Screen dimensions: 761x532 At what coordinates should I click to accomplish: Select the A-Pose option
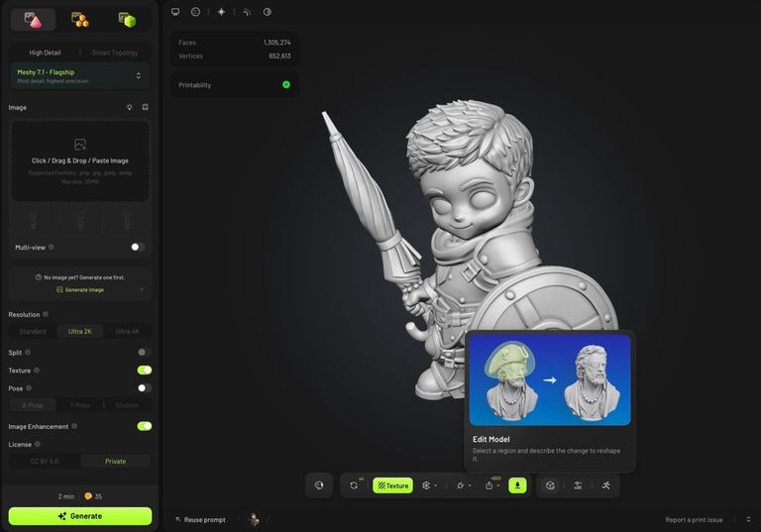(x=33, y=405)
